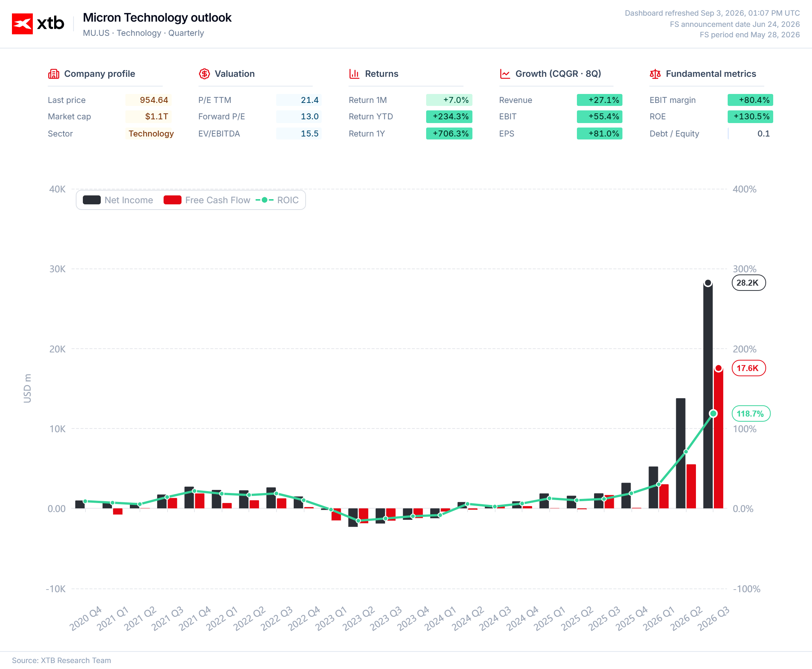The width and height of the screenshot is (812, 669).
Task: Click the 28.2K net income marker dot
Action: click(708, 283)
